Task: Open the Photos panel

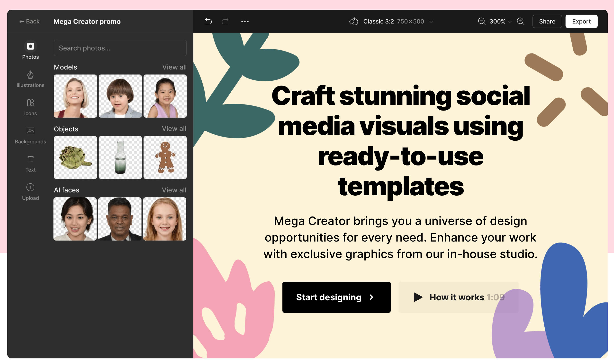Action: coord(30,50)
